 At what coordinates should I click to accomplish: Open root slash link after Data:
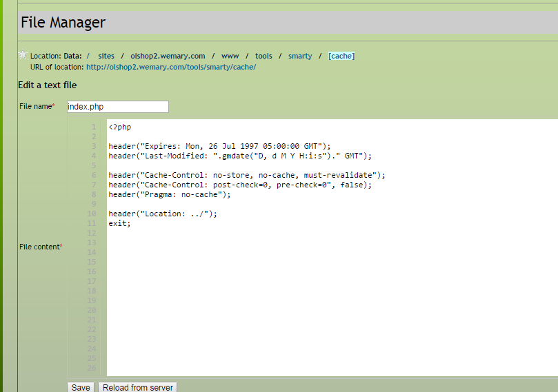88,56
